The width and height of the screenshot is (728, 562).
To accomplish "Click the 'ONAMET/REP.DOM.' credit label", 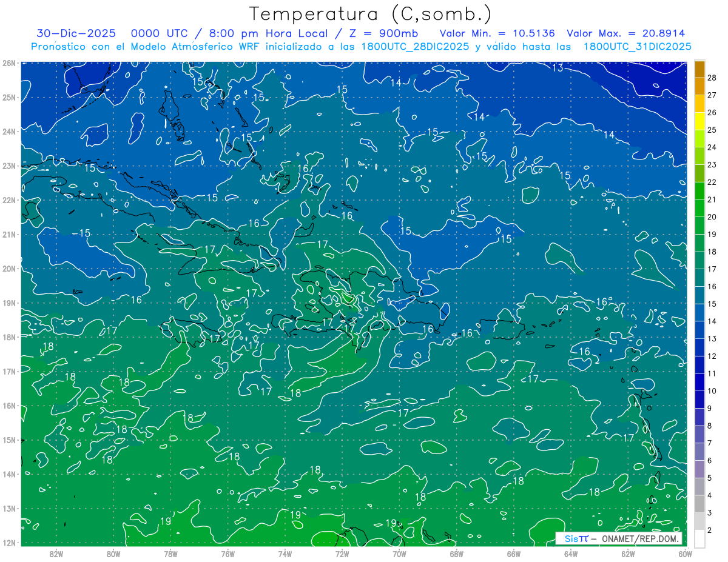I will tap(639, 538).
